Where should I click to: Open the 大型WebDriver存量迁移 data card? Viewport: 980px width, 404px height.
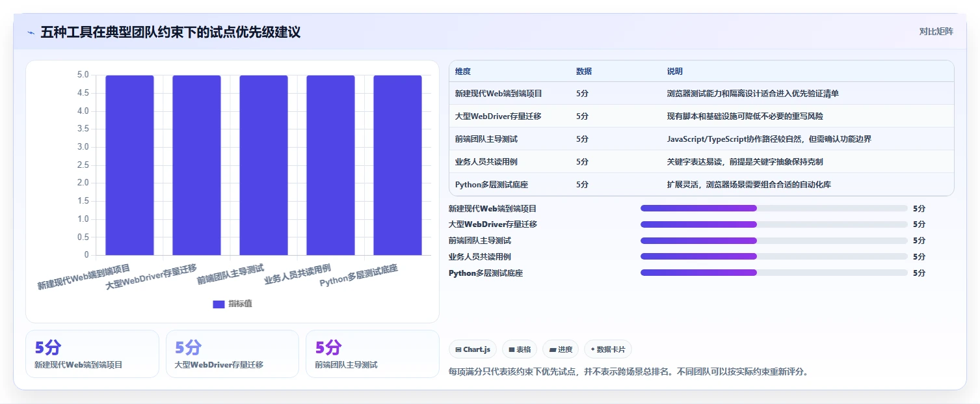(232, 354)
